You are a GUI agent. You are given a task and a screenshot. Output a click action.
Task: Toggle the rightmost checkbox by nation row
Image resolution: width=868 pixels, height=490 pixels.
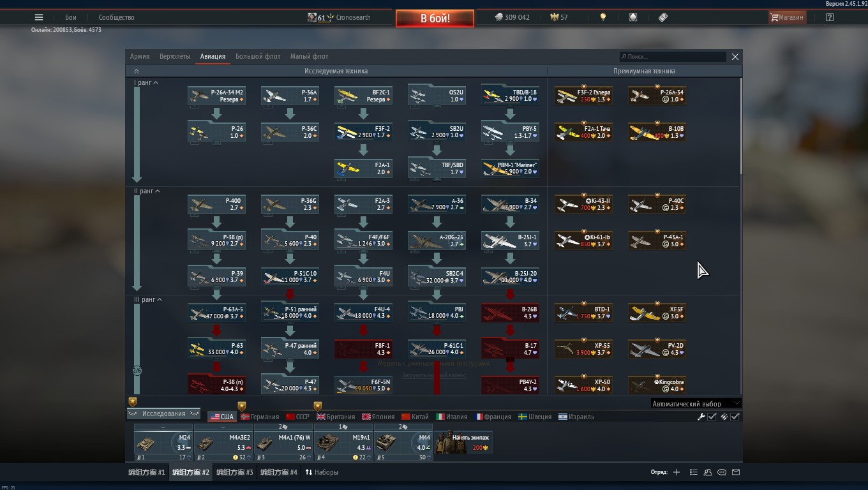pos(735,417)
